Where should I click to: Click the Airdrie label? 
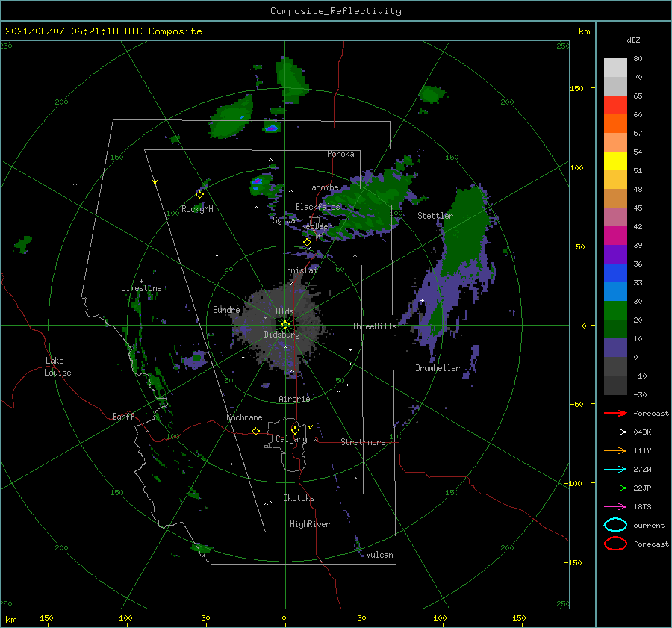(x=294, y=399)
